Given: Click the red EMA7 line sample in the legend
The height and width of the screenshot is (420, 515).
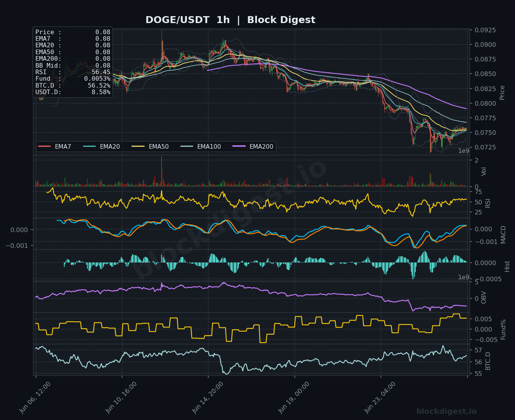Looking at the screenshot, I should (x=44, y=146).
